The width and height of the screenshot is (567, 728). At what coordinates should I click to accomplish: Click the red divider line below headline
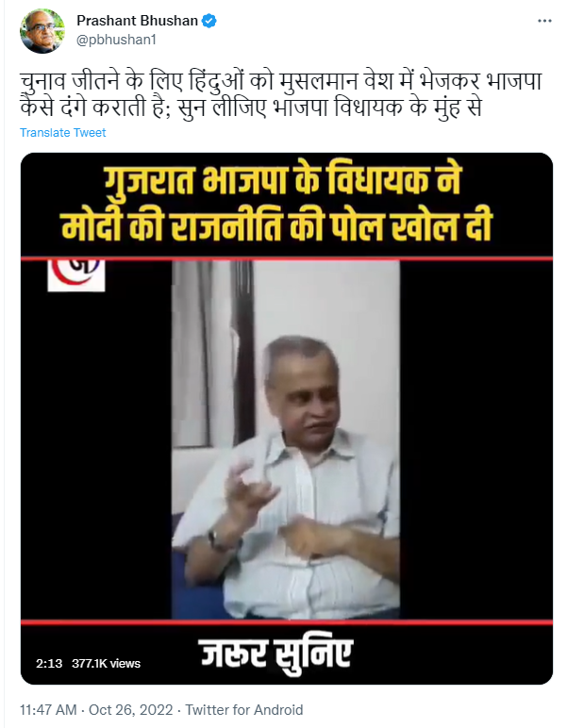pos(287,258)
